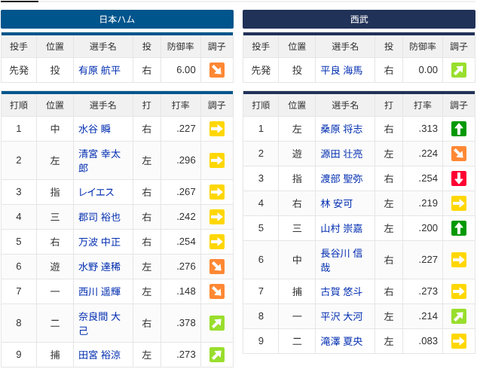Screen dimensions: 480x369
Task: Click 渡部 聖弥's red down arrow icon
Action: pos(459,178)
